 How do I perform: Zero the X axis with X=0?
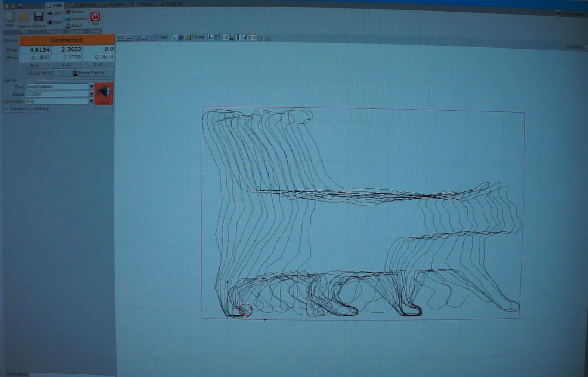34,65
